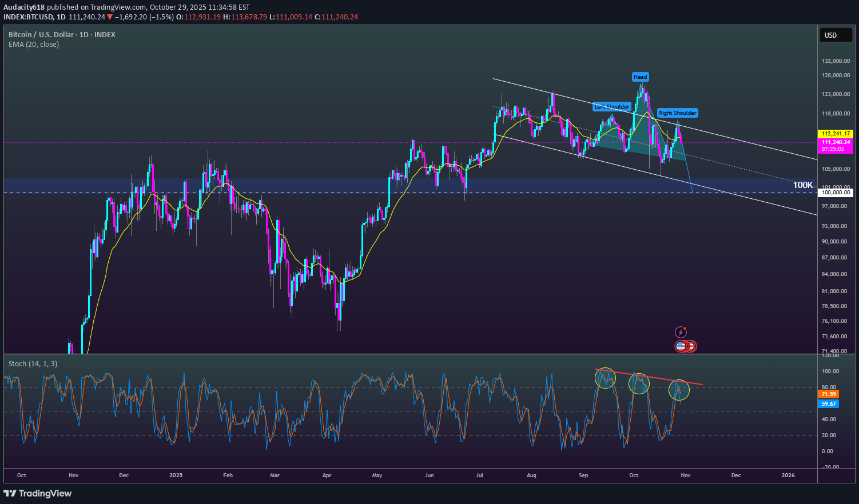This screenshot has height=504, width=859.
Task: Click the Audacity618 author link
Action: tap(23, 6)
